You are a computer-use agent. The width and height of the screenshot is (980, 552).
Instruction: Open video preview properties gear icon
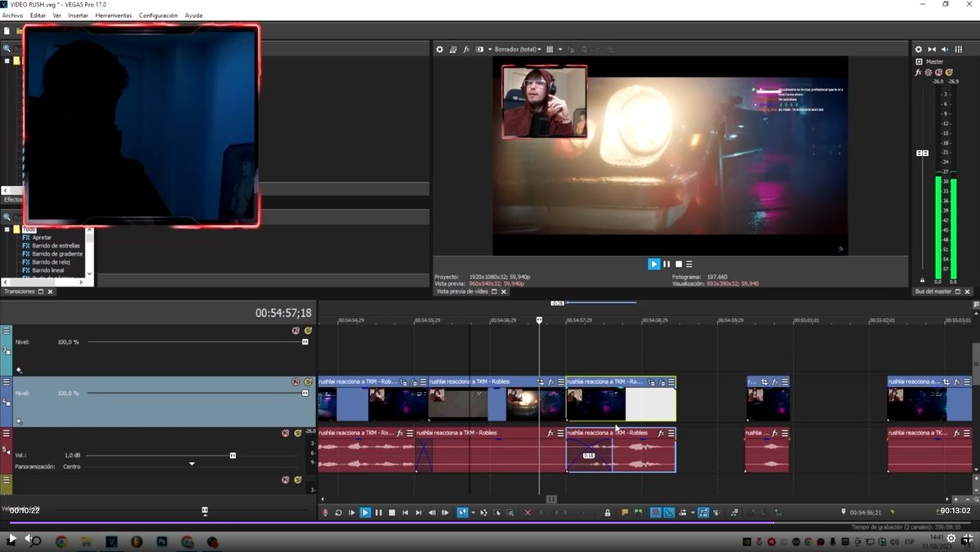click(439, 50)
